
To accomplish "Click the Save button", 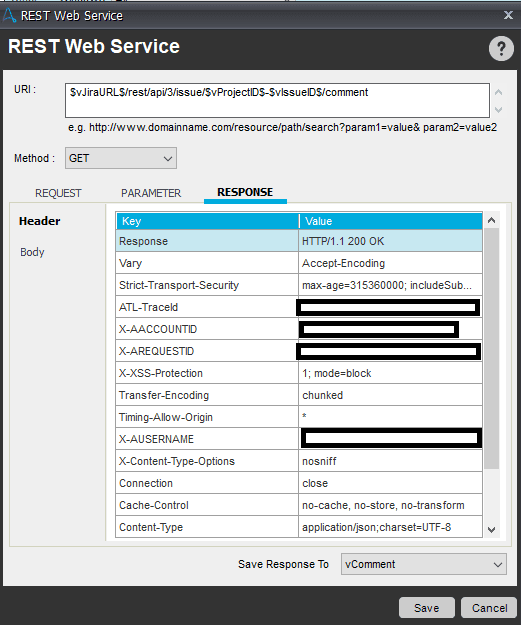I will point(427,607).
